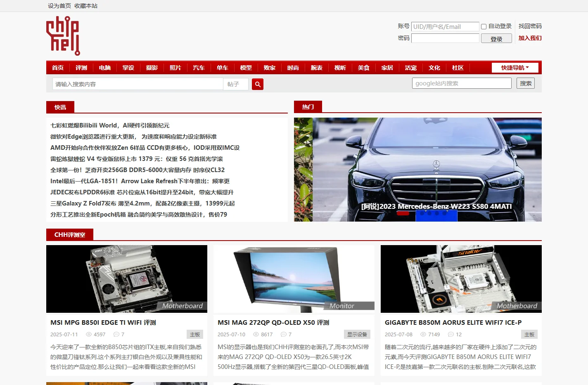Click the 显示设备 category tag
Screen dimensions: 588x385
pyautogui.click(x=357, y=335)
